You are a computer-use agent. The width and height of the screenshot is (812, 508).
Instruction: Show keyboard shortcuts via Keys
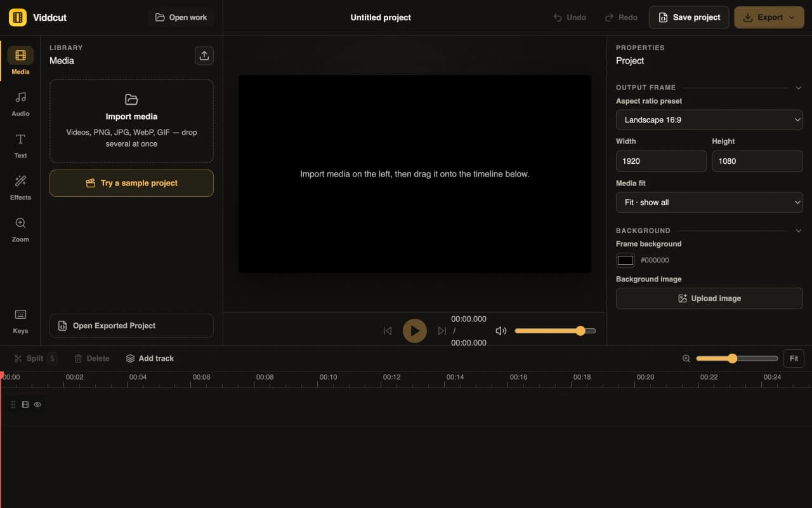[20, 321]
